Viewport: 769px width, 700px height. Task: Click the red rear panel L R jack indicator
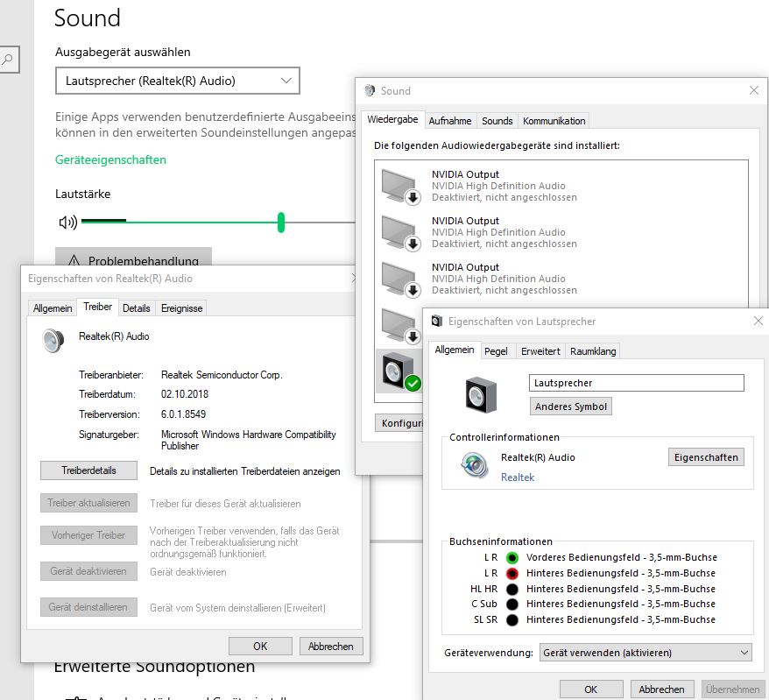click(x=512, y=573)
